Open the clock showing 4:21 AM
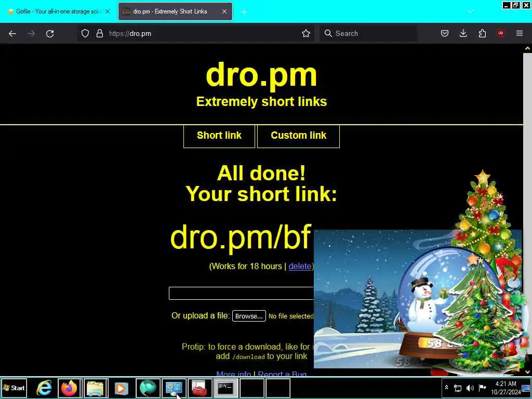This screenshot has width=532, height=399. 506,388
